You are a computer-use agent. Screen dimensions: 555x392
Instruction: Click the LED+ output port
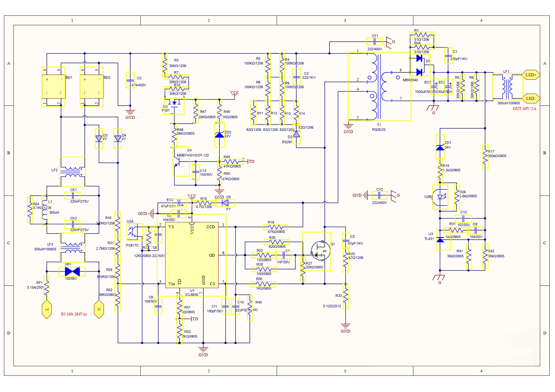531,75
